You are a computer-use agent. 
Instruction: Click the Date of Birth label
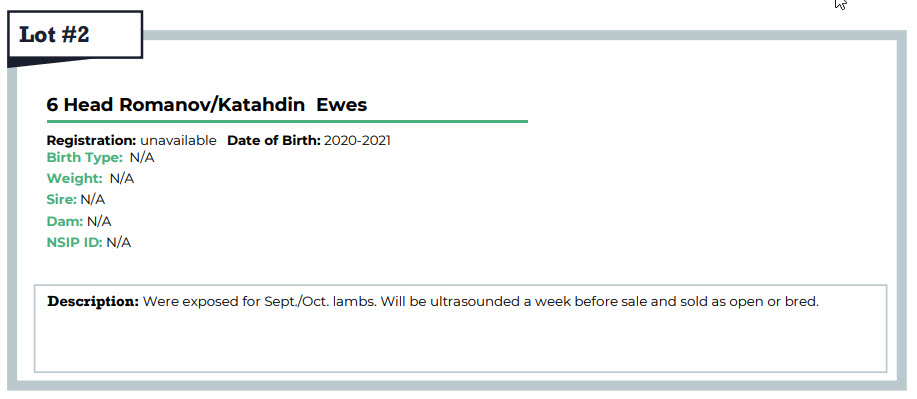coord(274,140)
